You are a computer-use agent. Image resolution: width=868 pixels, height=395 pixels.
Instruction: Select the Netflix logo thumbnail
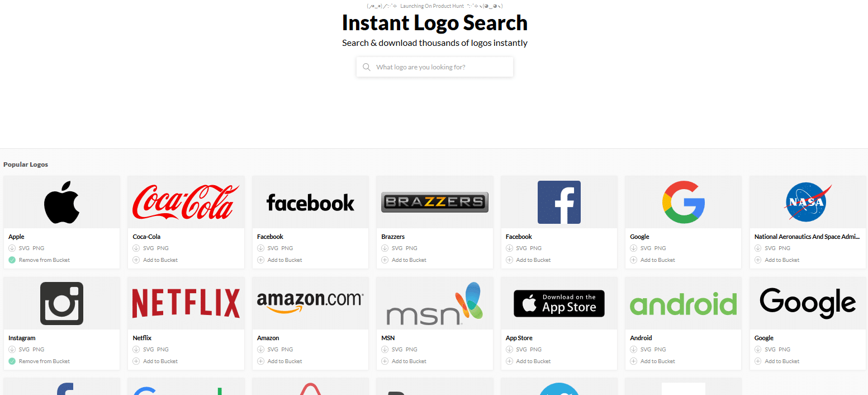pos(186,303)
